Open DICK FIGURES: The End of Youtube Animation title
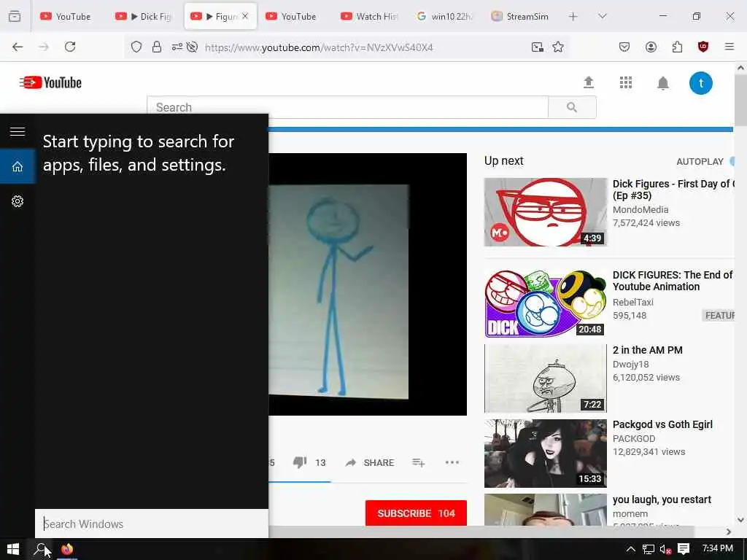The image size is (747, 560). coord(672,281)
